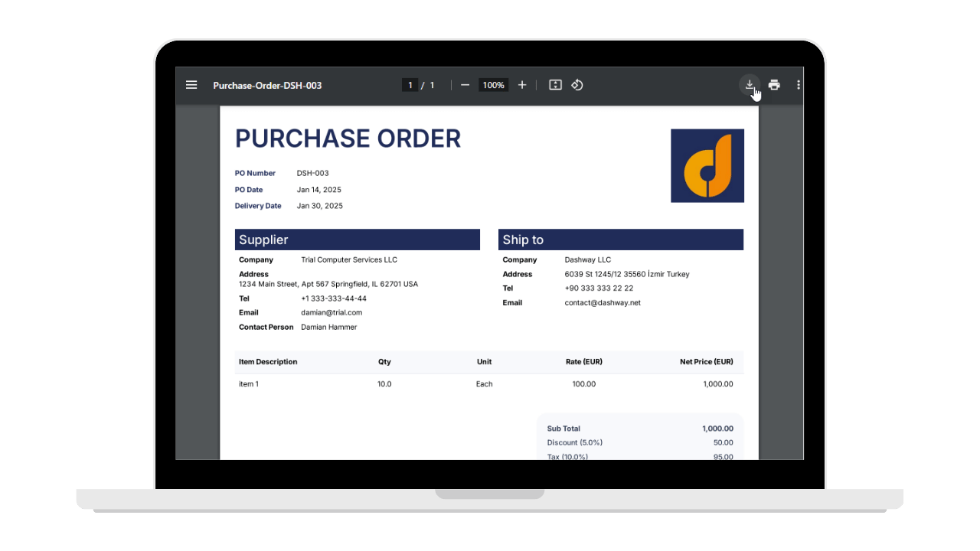The image size is (980, 551).
Task: Open the PDF viewer hamburger sidebar menu
Action: click(x=191, y=85)
